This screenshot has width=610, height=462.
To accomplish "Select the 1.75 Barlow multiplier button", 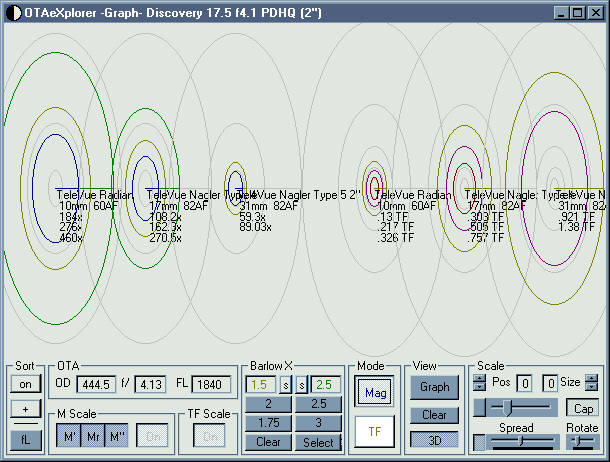I will click(x=268, y=423).
